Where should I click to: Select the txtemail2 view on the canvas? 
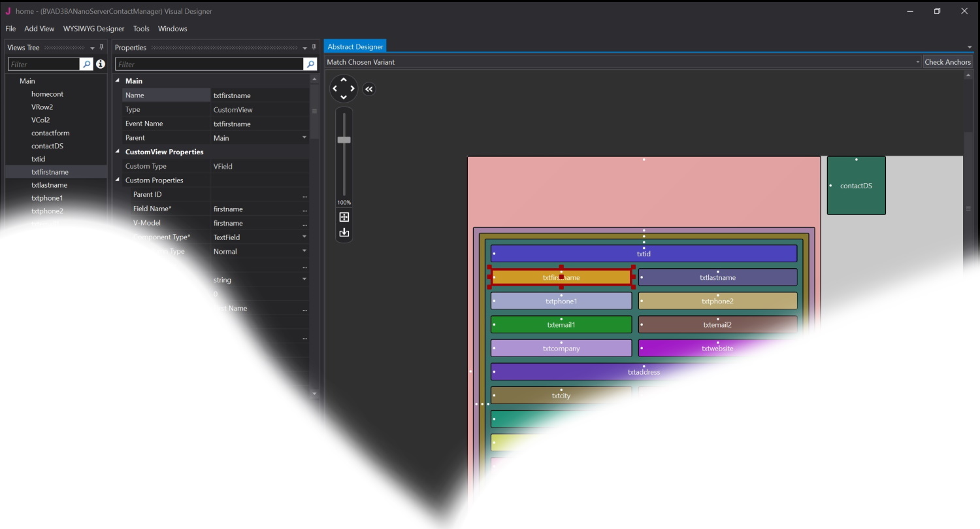point(717,325)
